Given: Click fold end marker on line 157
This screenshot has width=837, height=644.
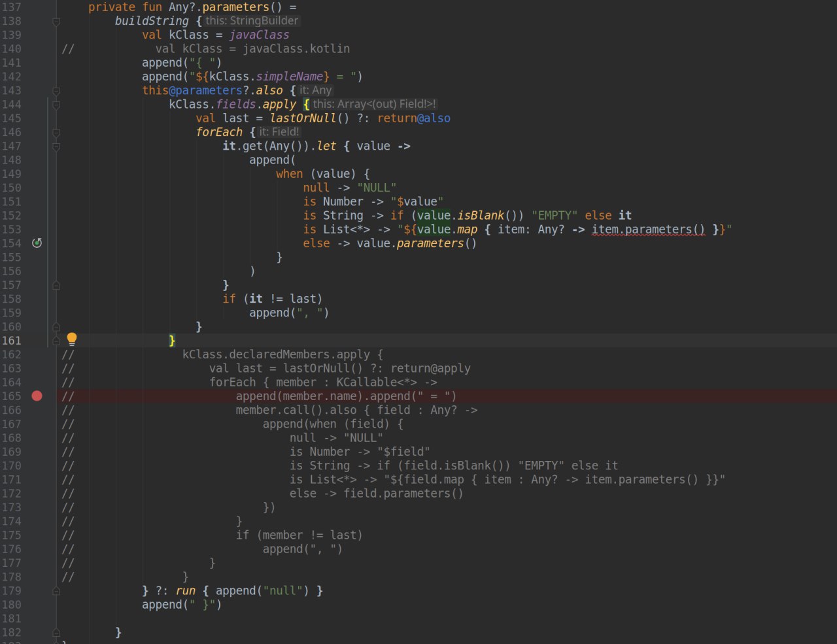Looking at the screenshot, I should tap(56, 286).
